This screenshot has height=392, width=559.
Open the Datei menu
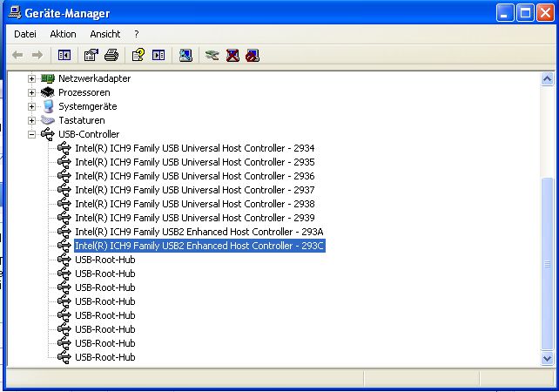point(25,34)
